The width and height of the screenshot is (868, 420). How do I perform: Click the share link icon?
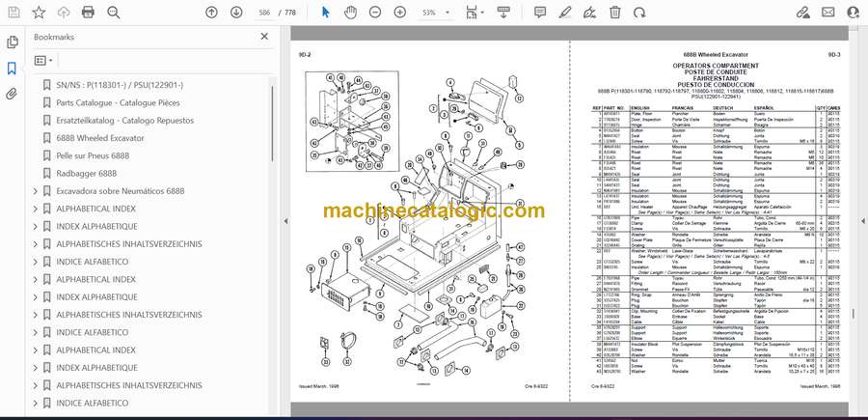coord(802,13)
